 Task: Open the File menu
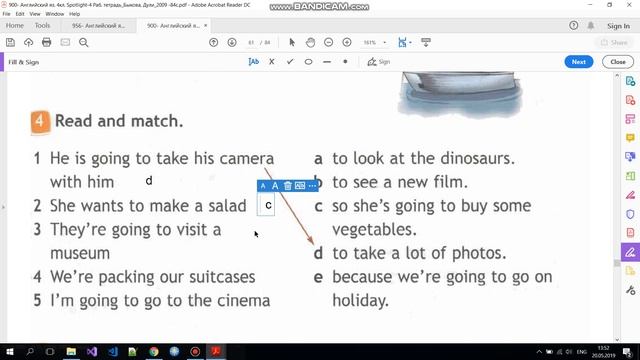coord(7,14)
